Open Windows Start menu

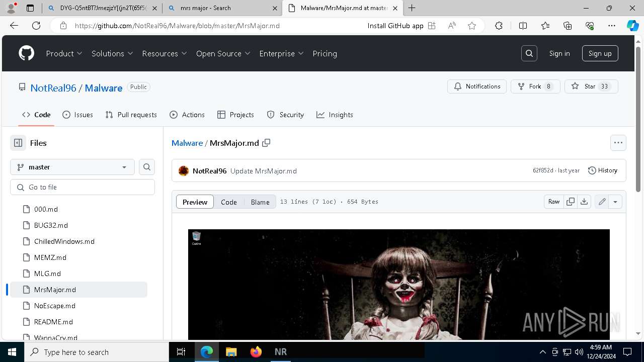click(x=12, y=352)
